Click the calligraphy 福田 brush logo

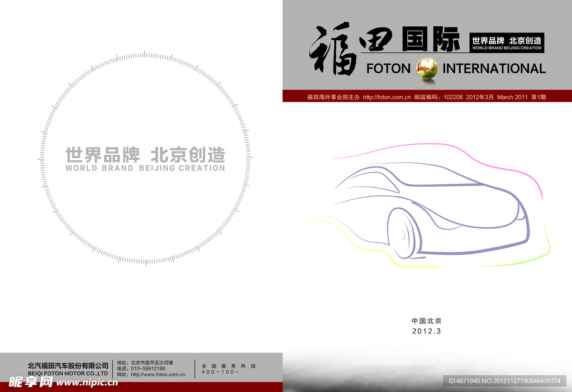tap(351, 49)
